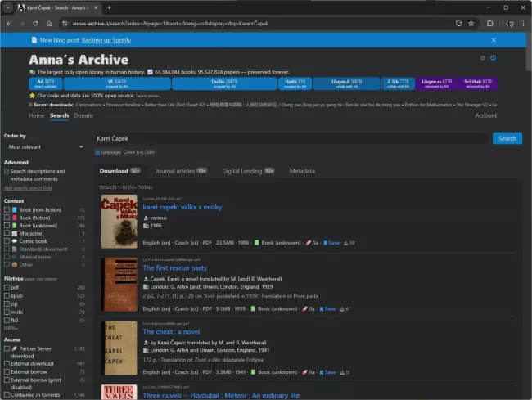
Task: Close the Backing up Spotify blog banner
Action: [x=494, y=39]
